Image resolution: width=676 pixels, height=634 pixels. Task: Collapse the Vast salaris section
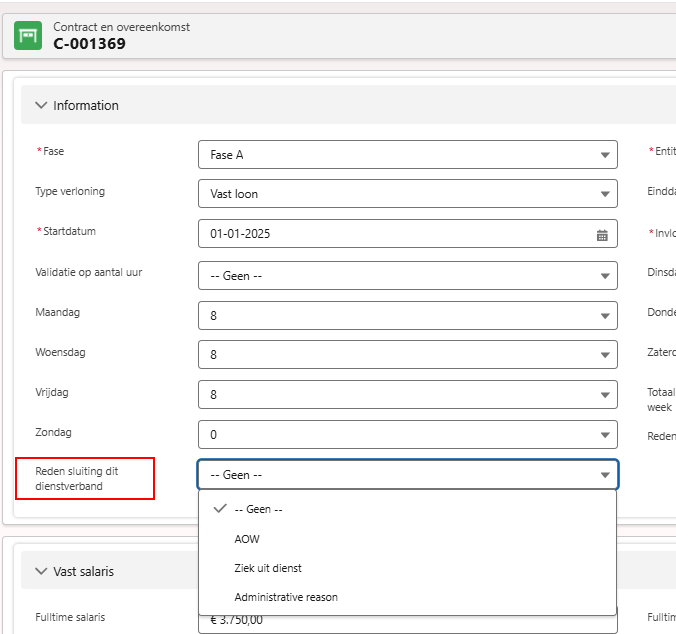coord(41,571)
